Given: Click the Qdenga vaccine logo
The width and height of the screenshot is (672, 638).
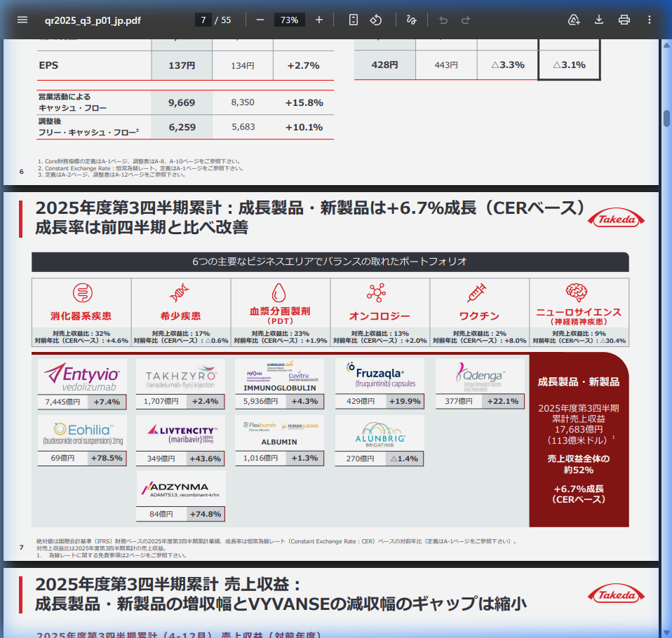Looking at the screenshot, I should pyautogui.click(x=480, y=376).
